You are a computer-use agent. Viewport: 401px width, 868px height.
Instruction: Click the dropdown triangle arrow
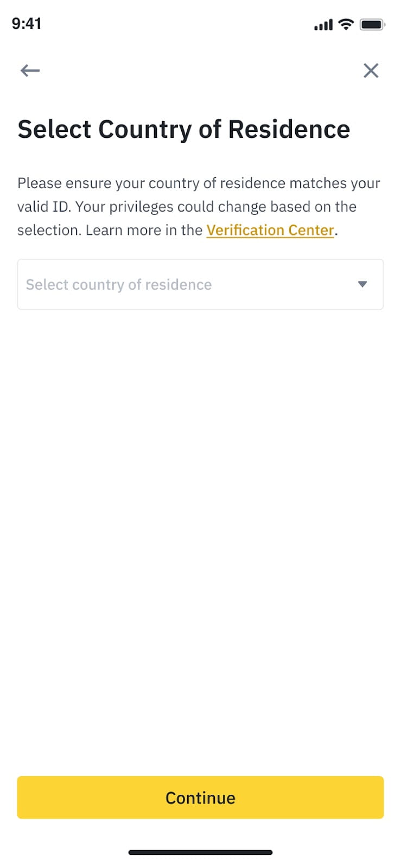click(x=362, y=284)
